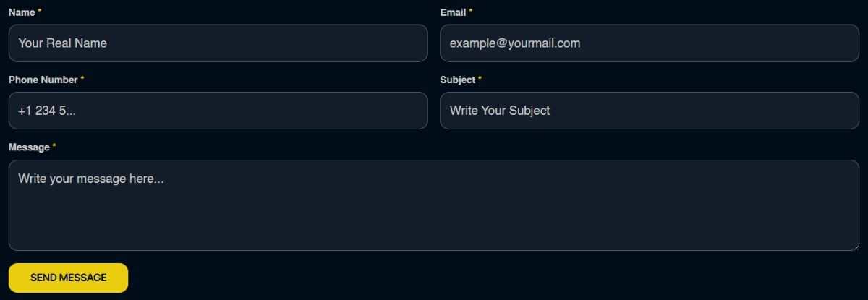Click the Message textarea resize handle
The width and height of the screenshot is (868, 300).
point(855,247)
